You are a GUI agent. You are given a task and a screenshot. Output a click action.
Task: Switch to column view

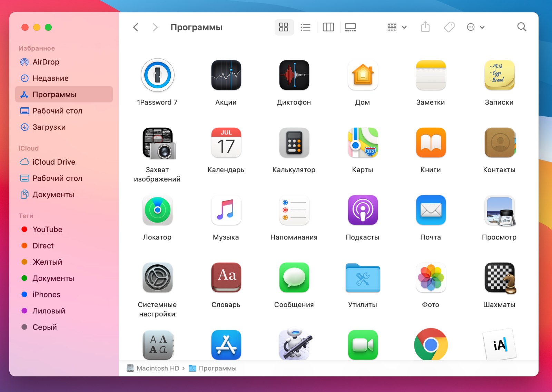tap(328, 27)
